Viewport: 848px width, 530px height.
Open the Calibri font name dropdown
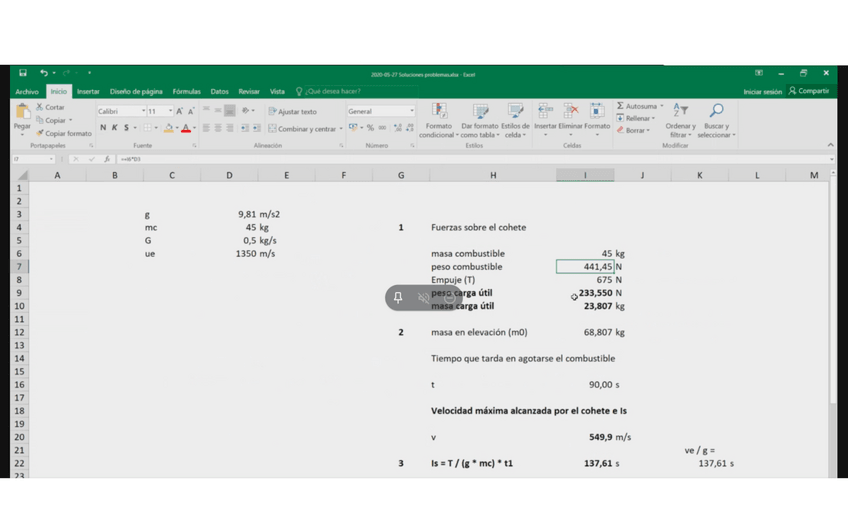143,111
